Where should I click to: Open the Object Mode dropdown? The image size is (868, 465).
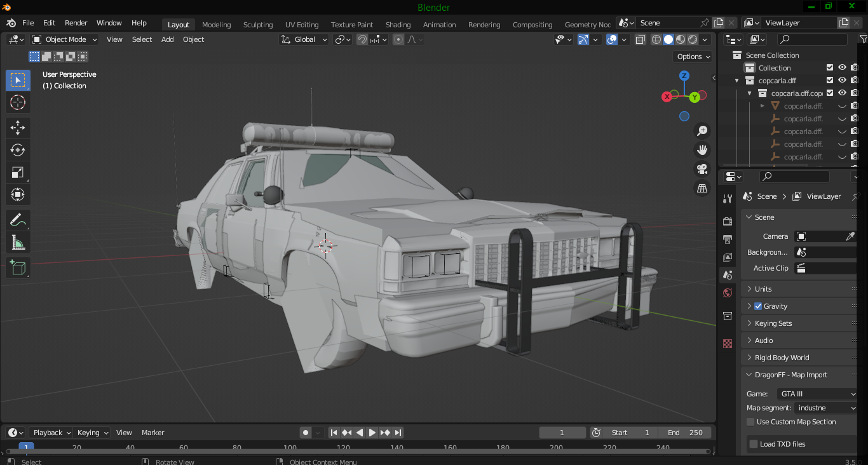[65, 39]
